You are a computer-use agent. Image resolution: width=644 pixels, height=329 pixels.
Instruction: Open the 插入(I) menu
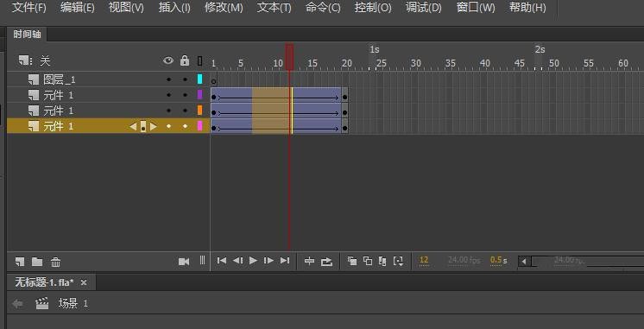click(174, 8)
